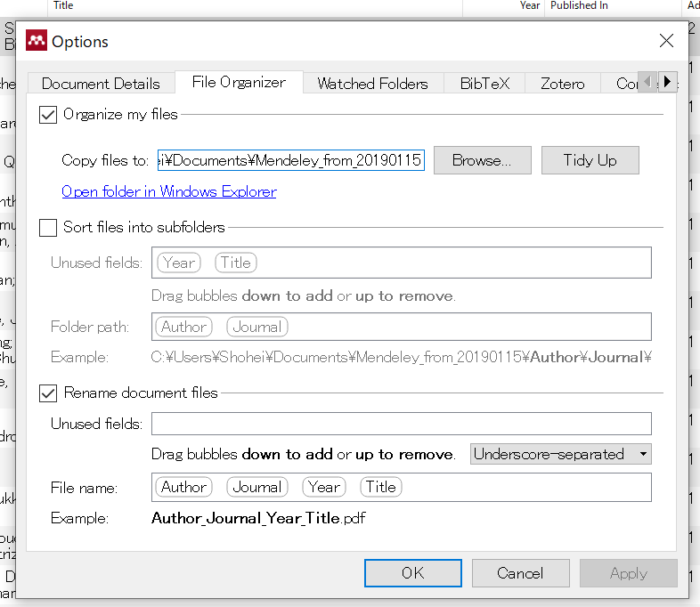The width and height of the screenshot is (700, 607).
Task: Open the Underscore-separated dropdown
Action: [561, 454]
